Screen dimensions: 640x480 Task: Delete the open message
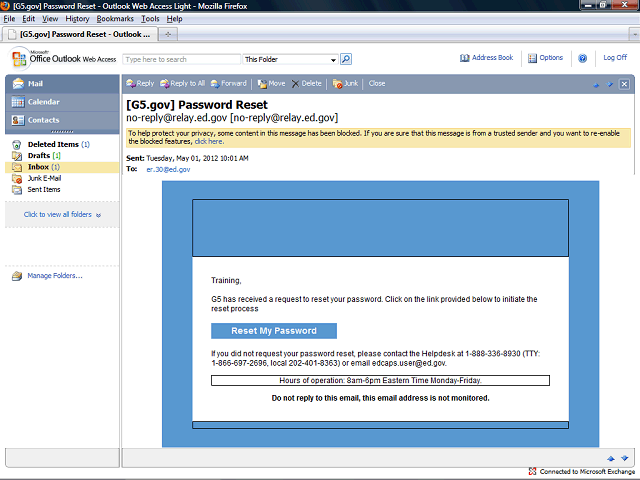pyautogui.click(x=307, y=84)
